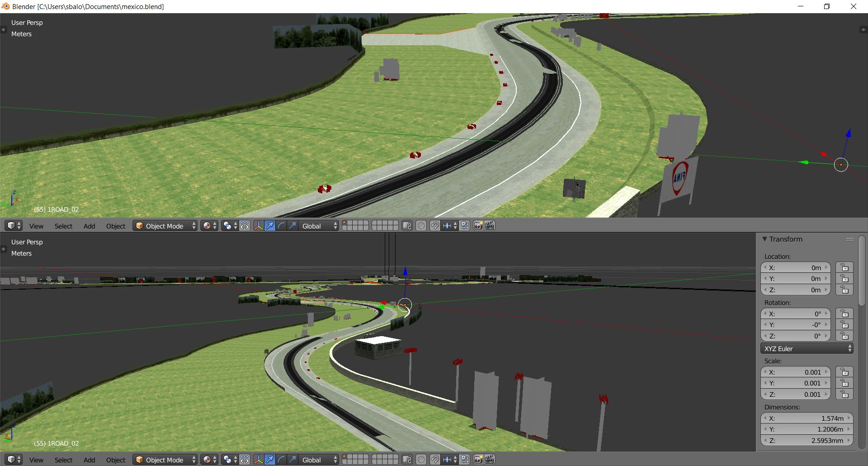Expand tool shelf in upper viewport
The height and width of the screenshot is (466, 868).
coord(3,30)
